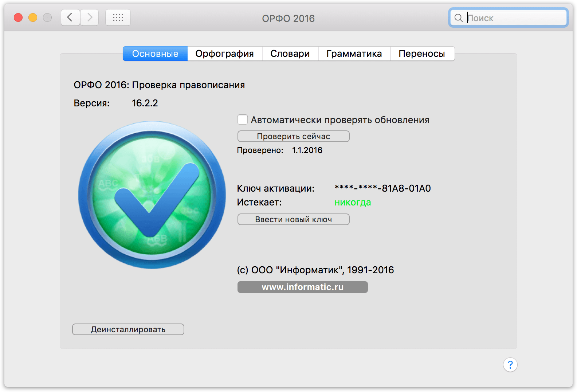Viewport: 577px width, 392px height.
Task: Open the www.informatic.ru link
Action: tap(302, 287)
